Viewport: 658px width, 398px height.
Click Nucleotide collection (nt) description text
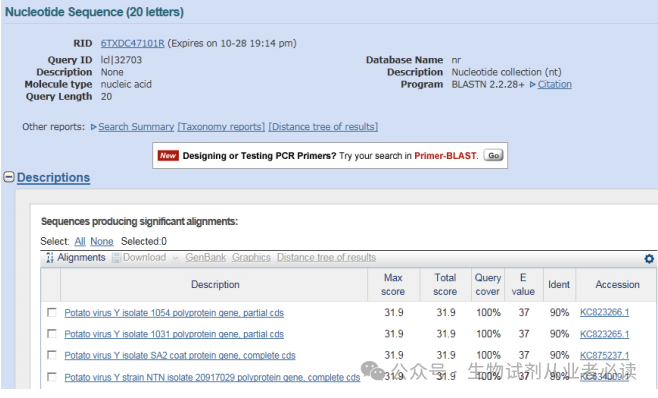507,72
